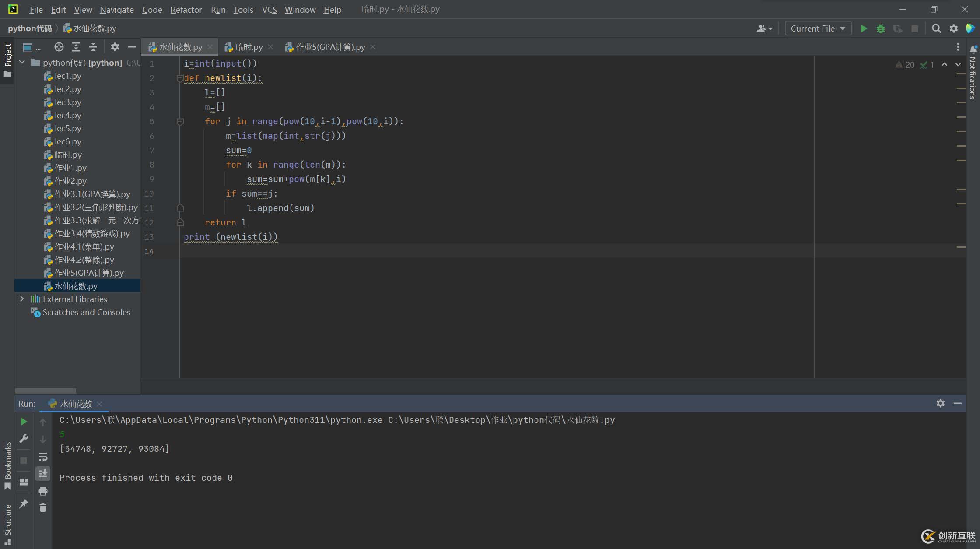Hide Run panel with minus icon
Viewport: 980px width, 549px height.
[958, 403]
